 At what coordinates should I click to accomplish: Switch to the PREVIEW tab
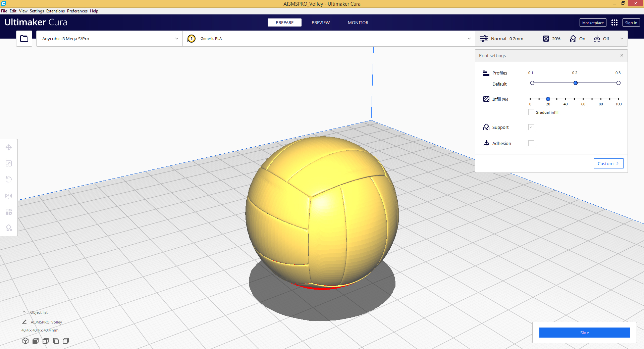[x=321, y=22]
